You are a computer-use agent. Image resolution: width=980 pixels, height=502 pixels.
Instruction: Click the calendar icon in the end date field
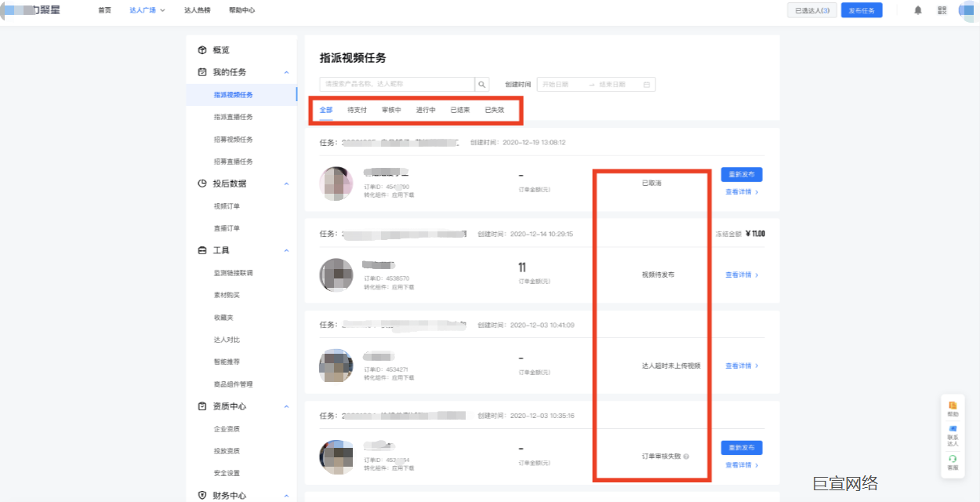pyautogui.click(x=646, y=84)
